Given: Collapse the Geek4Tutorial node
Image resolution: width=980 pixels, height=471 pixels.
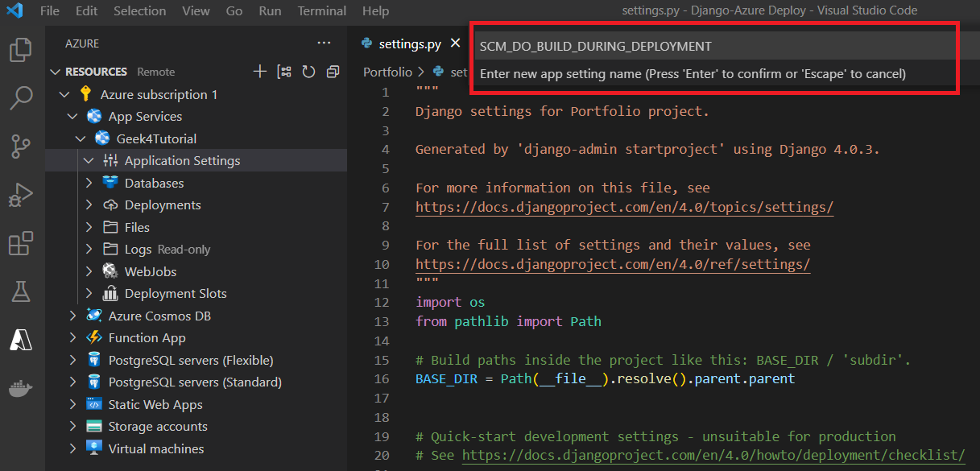Looking at the screenshot, I should 81,138.
